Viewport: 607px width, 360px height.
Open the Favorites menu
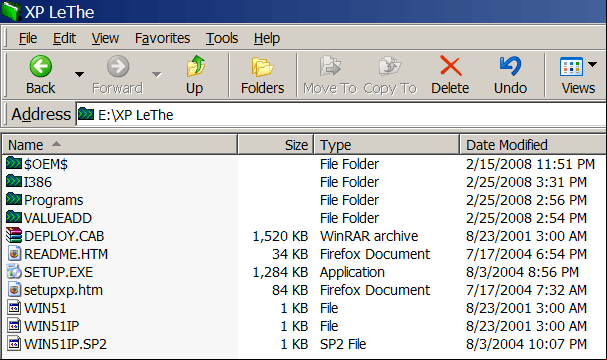[x=162, y=38]
